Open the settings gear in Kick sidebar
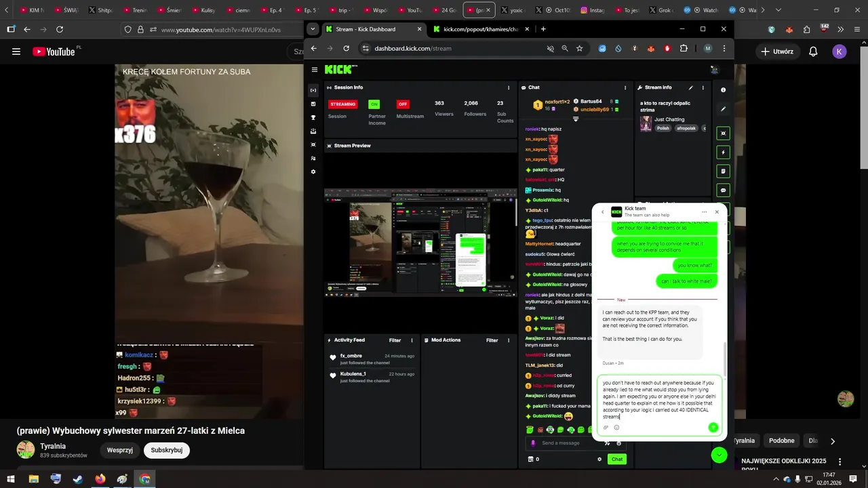The width and height of the screenshot is (868, 488). [x=313, y=171]
